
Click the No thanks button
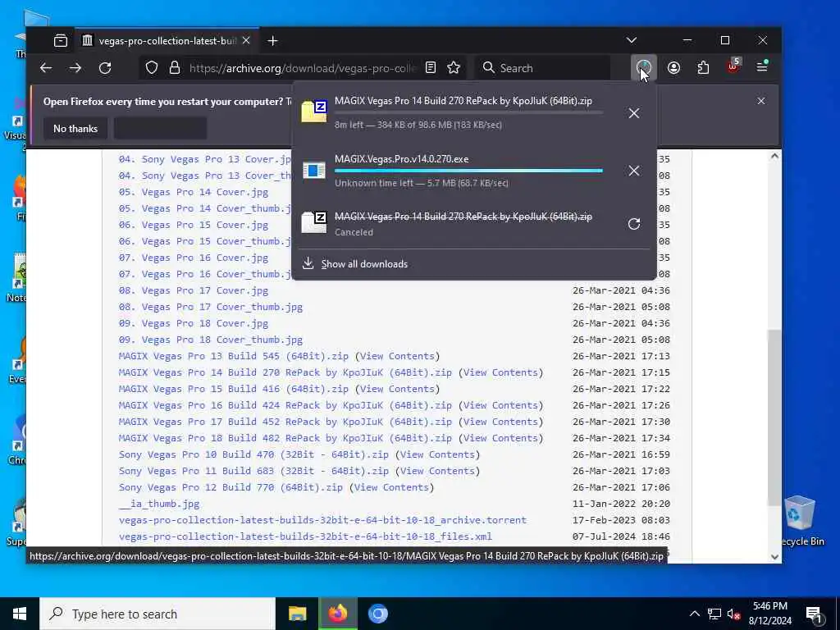pyautogui.click(x=75, y=129)
